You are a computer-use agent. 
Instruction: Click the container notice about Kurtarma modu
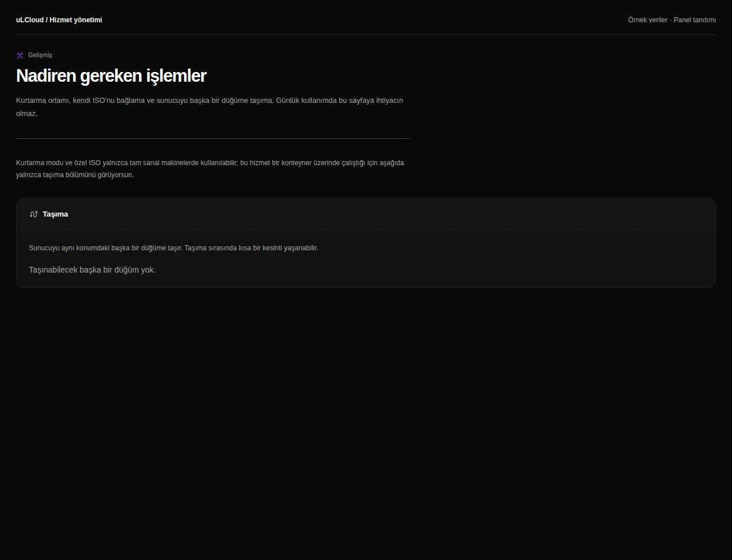(x=210, y=169)
